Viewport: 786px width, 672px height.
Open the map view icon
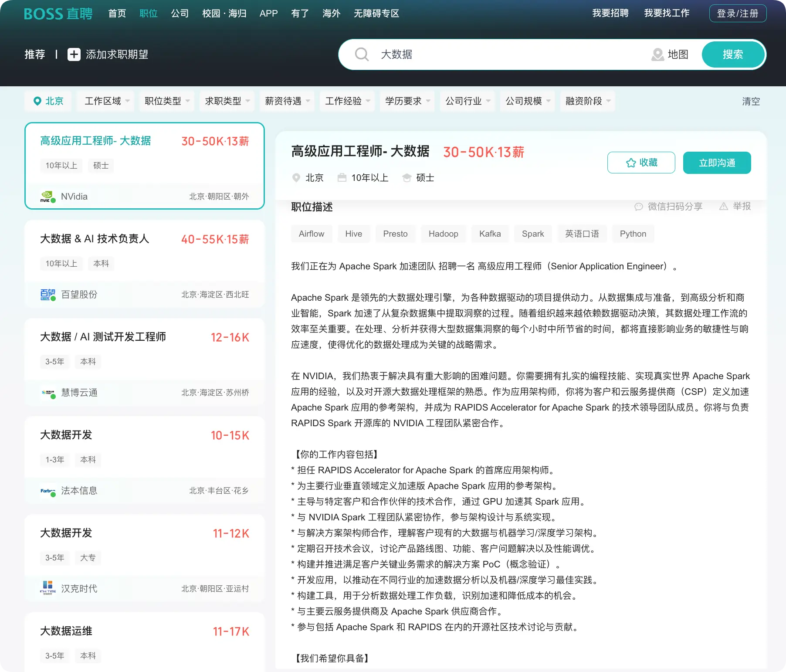tap(657, 54)
